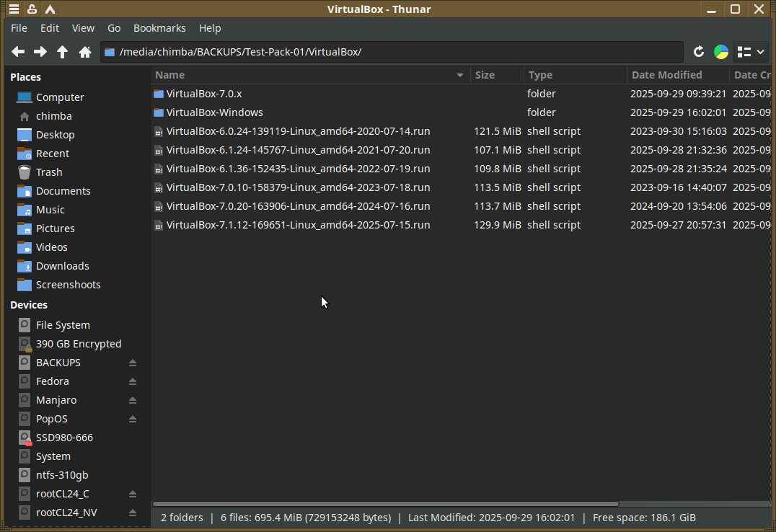
Task: Click the 2023-09-30 15:16:03 date cell
Action: click(x=678, y=131)
